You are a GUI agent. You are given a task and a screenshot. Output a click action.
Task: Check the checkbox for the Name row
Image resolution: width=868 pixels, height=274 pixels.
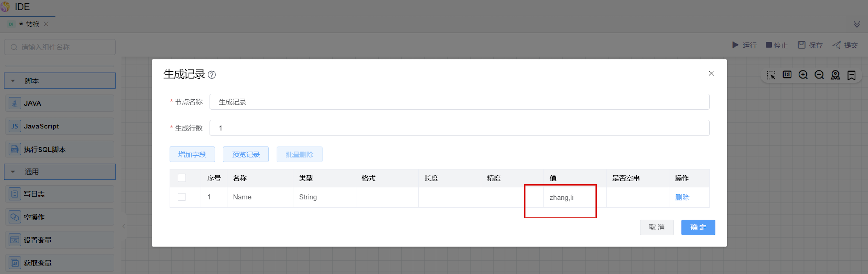click(x=182, y=197)
